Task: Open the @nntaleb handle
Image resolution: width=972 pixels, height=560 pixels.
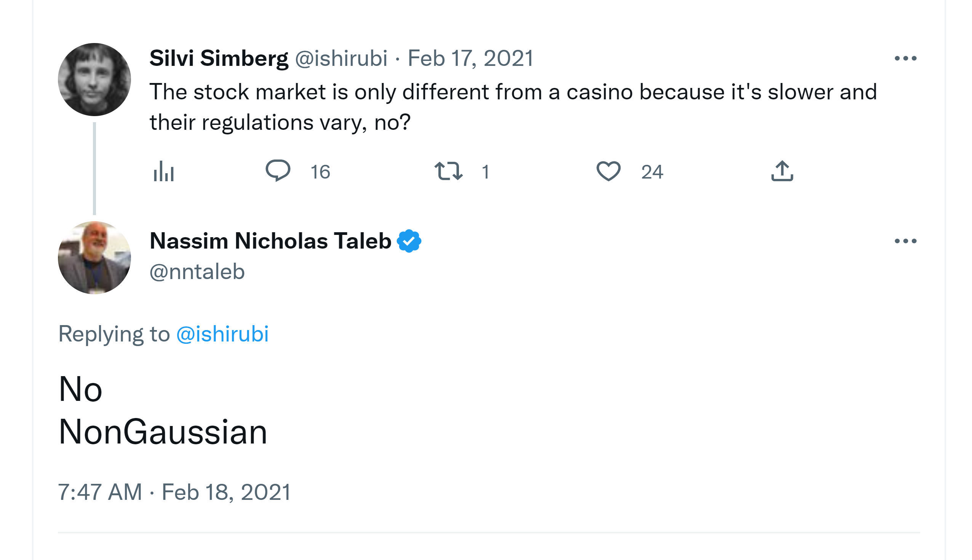Action: click(x=197, y=272)
